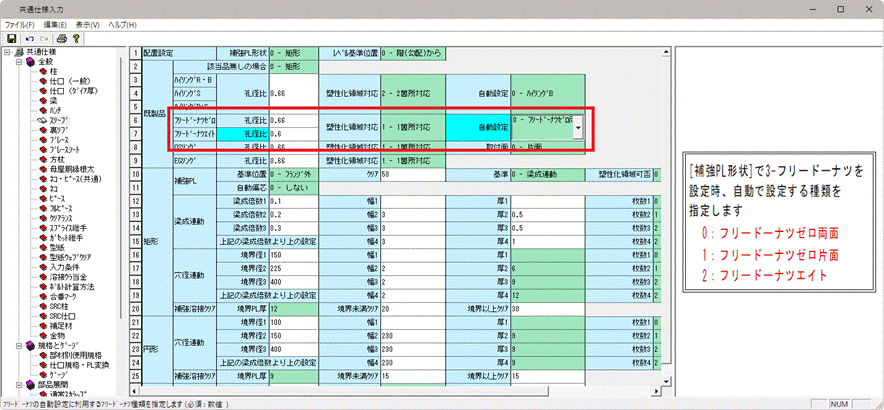The height and width of the screenshot is (410, 884).
Task: Open the 自動設定 dropdown arrow in row 6
Action: (577, 127)
